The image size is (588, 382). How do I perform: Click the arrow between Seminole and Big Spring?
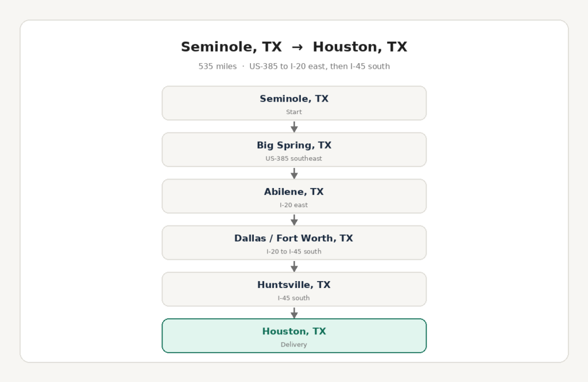pyautogui.click(x=295, y=127)
